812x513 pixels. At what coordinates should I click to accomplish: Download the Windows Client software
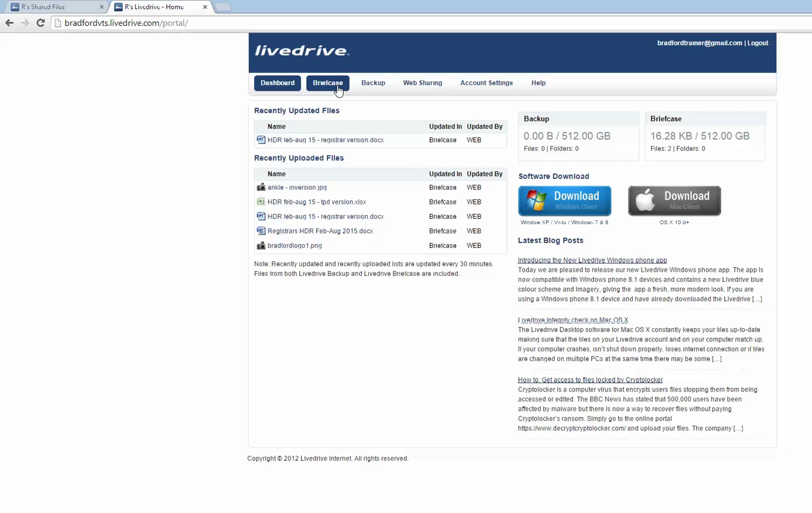(564, 200)
